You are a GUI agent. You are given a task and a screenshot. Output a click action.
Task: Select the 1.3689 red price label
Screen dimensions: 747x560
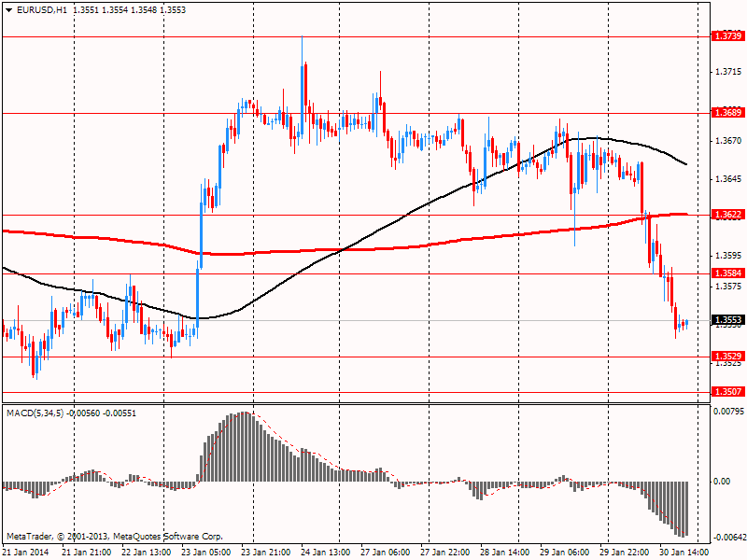727,113
